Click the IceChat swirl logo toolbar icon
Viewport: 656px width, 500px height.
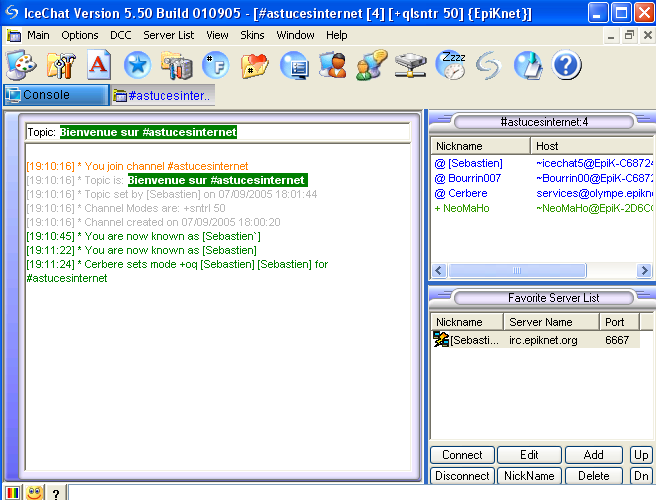488,65
